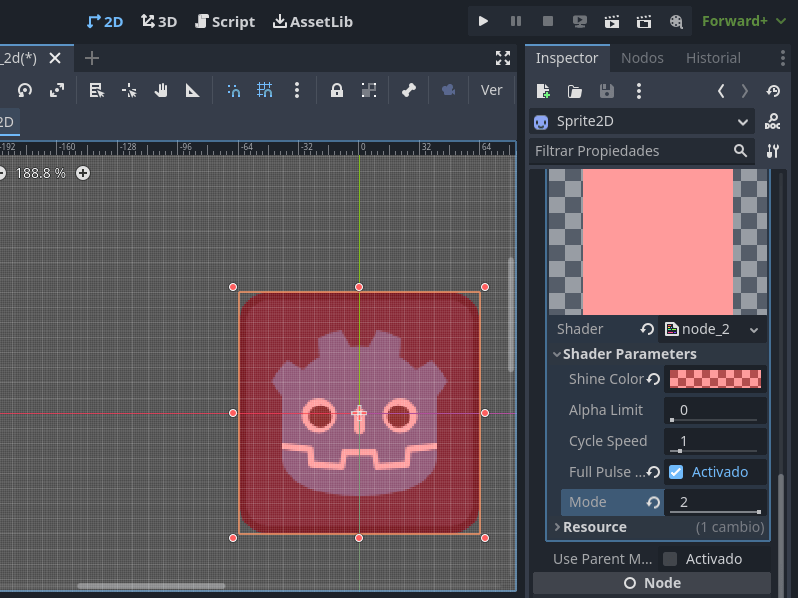This screenshot has width=798, height=598.
Task: Add a new scene tab
Action: pos(92,59)
